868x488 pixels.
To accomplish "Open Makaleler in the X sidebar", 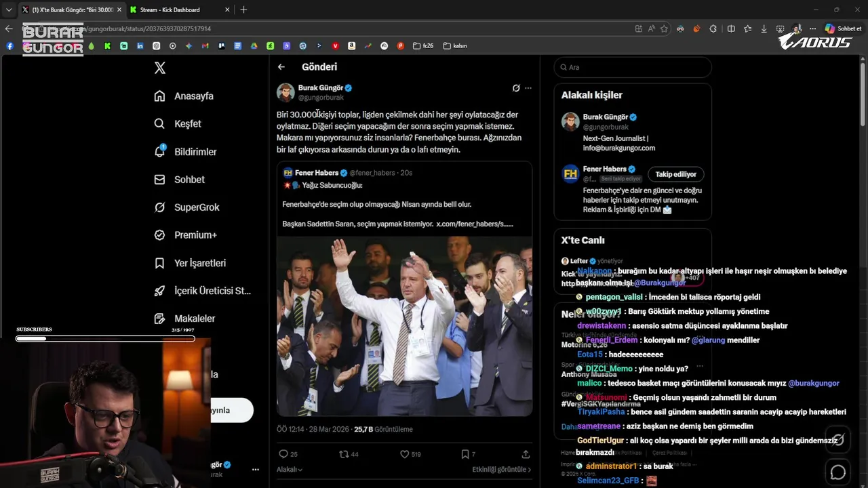I will tap(184, 319).
